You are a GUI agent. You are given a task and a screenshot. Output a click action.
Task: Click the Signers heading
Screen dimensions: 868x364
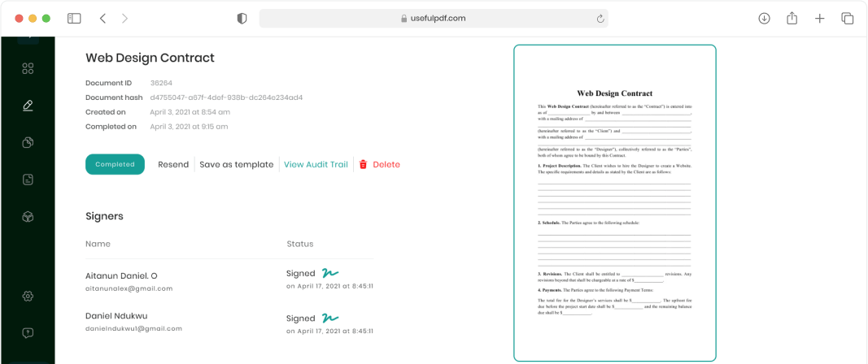[x=105, y=216]
